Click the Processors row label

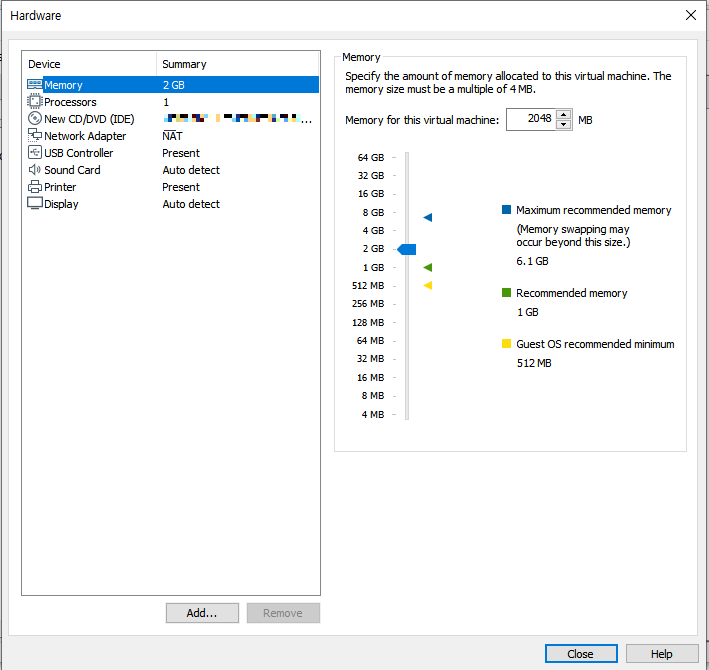coord(70,102)
